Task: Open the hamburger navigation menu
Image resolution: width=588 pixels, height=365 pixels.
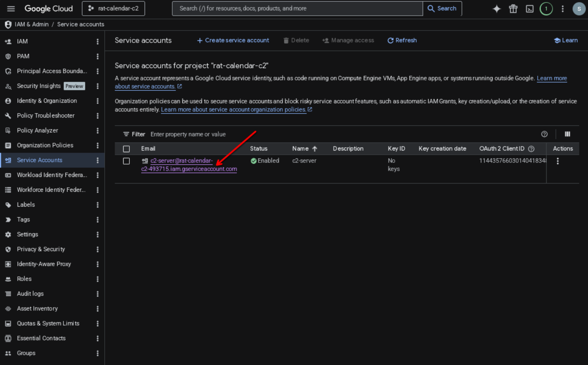Action: pyautogui.click(x=11, y=9)
